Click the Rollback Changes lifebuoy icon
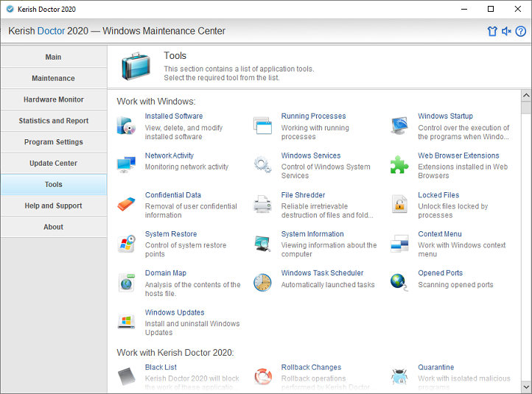Screen dimensions: 532x394 [263, 376]
